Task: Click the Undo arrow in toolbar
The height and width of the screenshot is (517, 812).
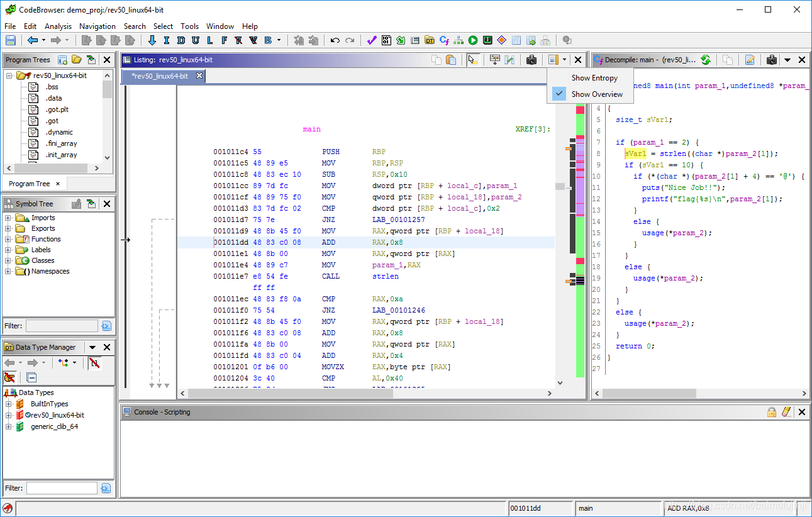Action: click(335, 40)
